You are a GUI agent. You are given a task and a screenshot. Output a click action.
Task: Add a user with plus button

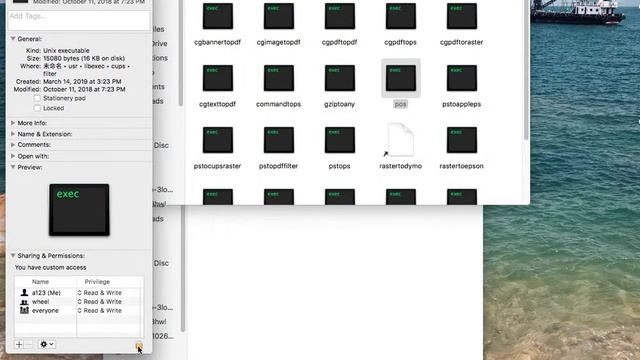pyautogui.click(x=19, y=344)
